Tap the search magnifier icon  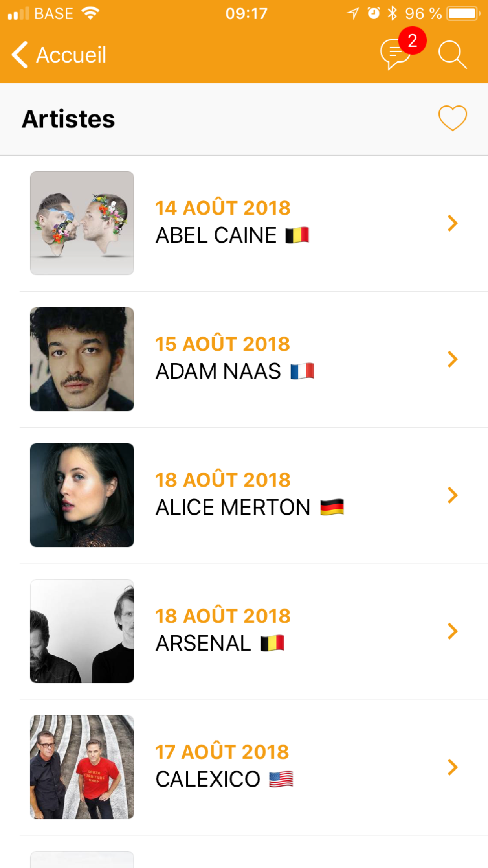[452, 55]
